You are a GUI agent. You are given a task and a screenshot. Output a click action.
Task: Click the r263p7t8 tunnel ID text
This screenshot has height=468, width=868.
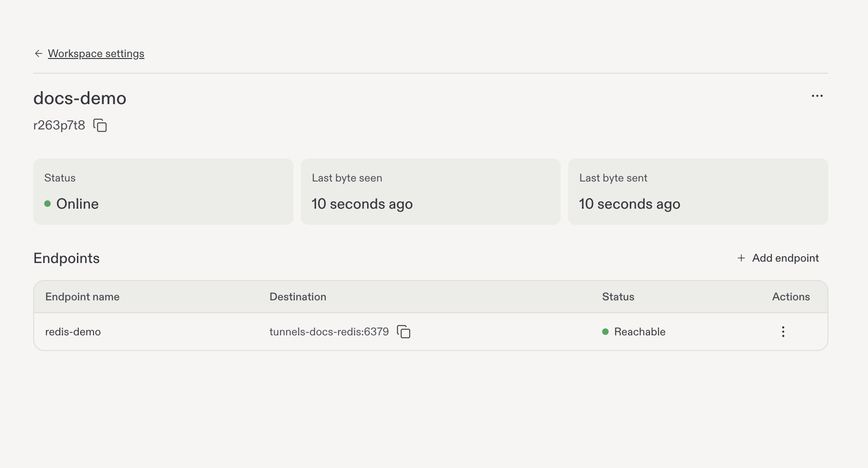59,125
